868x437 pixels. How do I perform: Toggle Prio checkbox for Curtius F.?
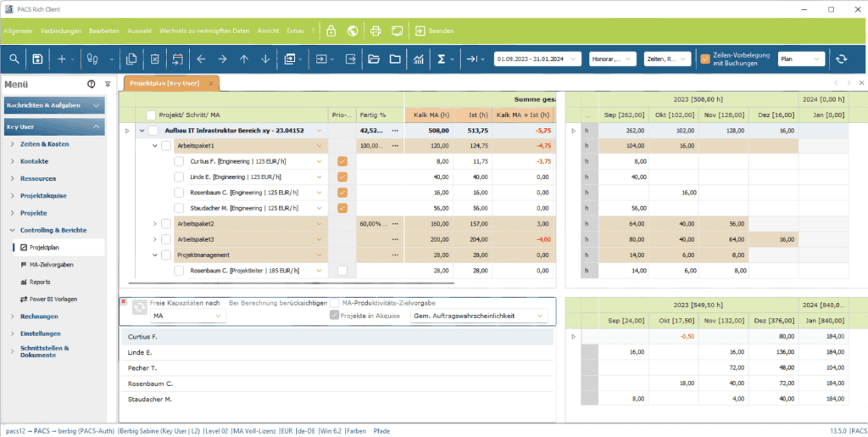(342, 161)
